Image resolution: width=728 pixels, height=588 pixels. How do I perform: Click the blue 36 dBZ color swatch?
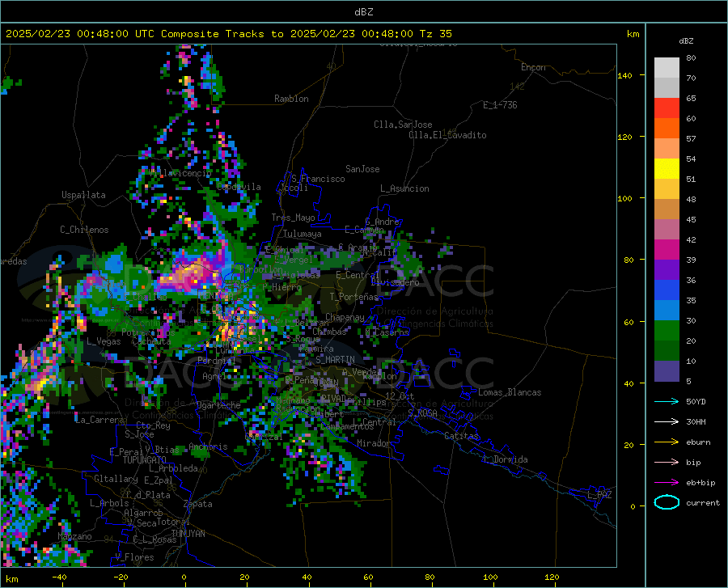tap(667, 290)
